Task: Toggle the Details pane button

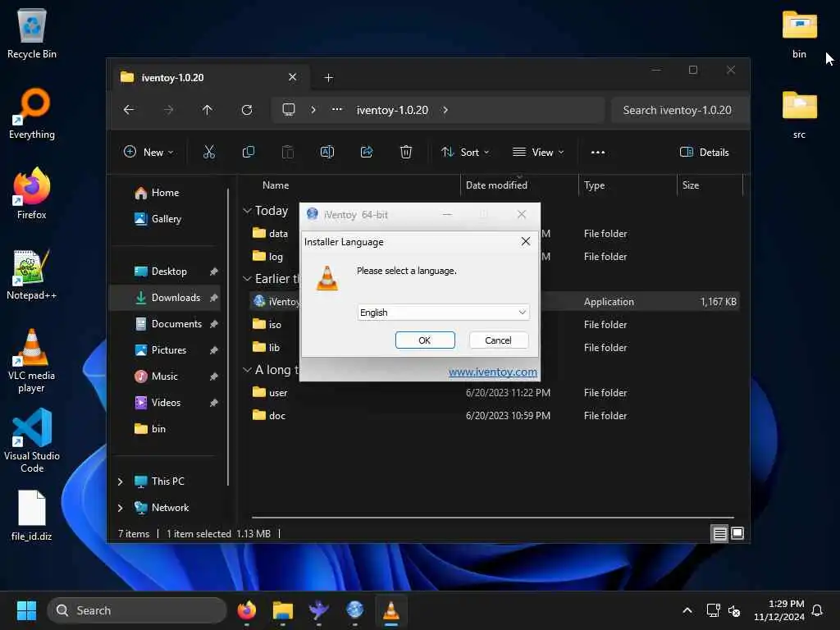Action: coord(704,152)
